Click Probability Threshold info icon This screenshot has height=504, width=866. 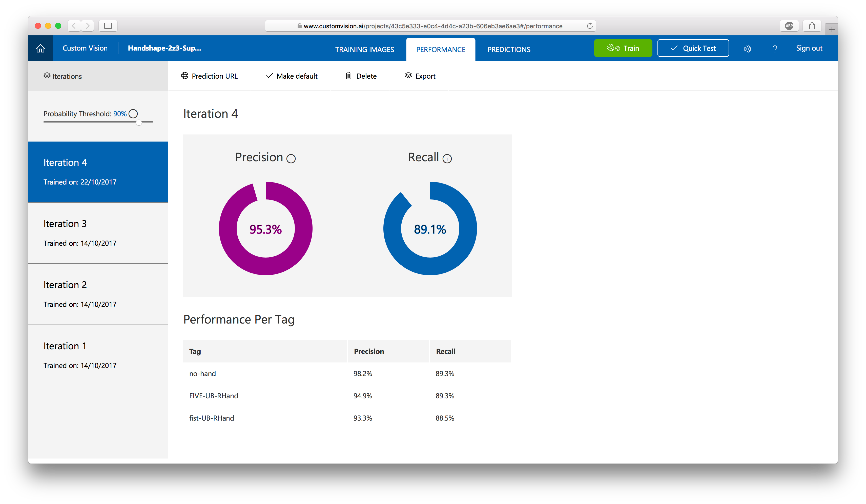(133, 114)
